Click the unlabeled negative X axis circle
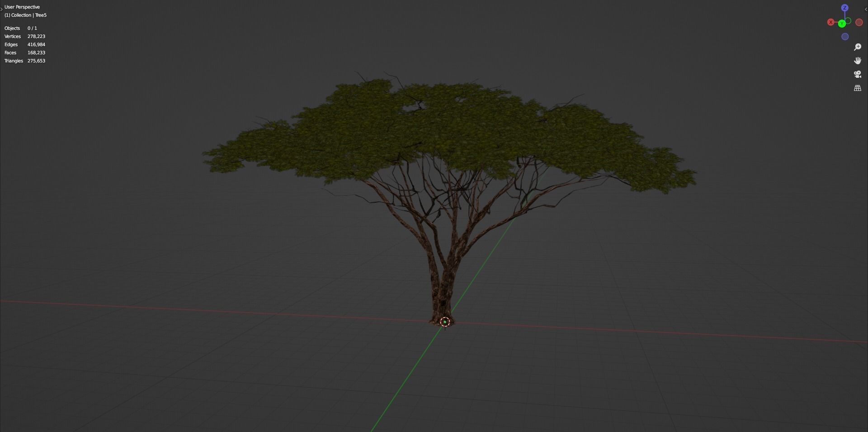 [x=859, y=22]
